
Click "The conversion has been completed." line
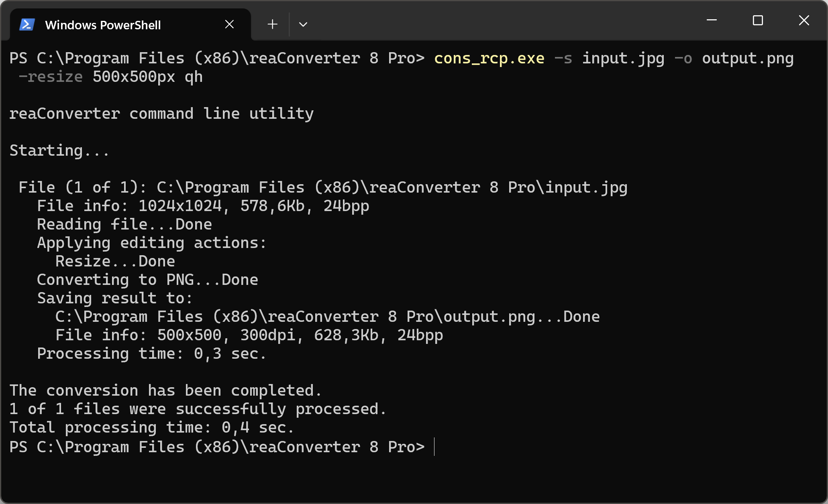pos(165,391)
